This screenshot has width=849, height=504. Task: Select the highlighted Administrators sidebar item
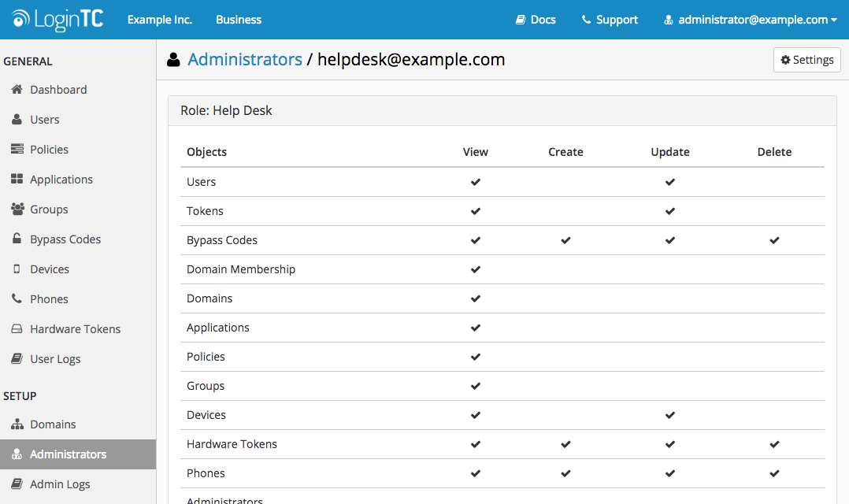78,454
